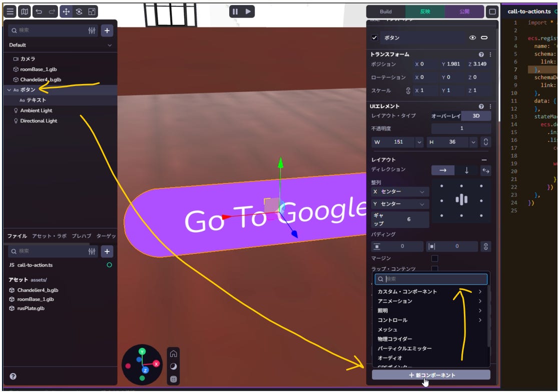Expand コントロール submenu
559x392 pixels.
pos(430,320)
